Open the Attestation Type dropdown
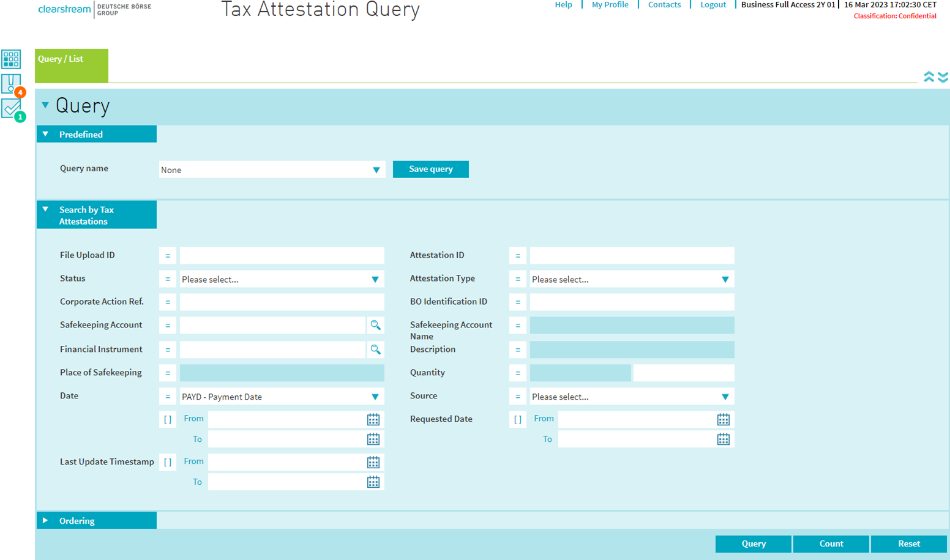 pyautogui.click(x=632, y=279)
